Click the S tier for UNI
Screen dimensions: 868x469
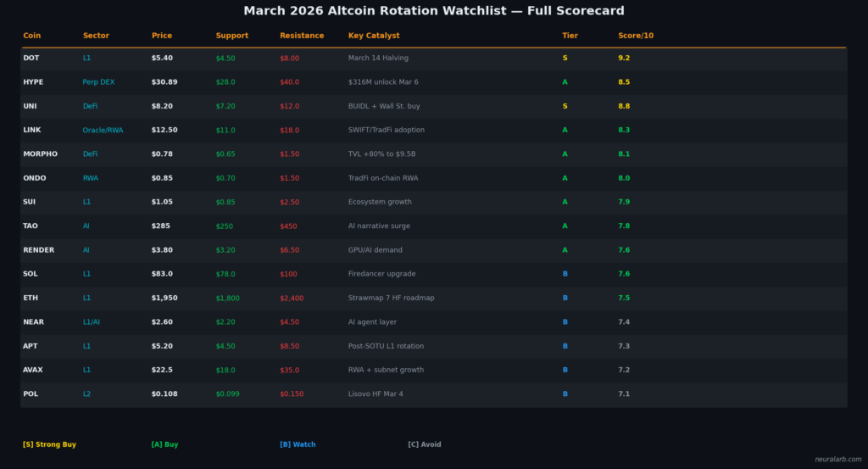pos(565,106)
